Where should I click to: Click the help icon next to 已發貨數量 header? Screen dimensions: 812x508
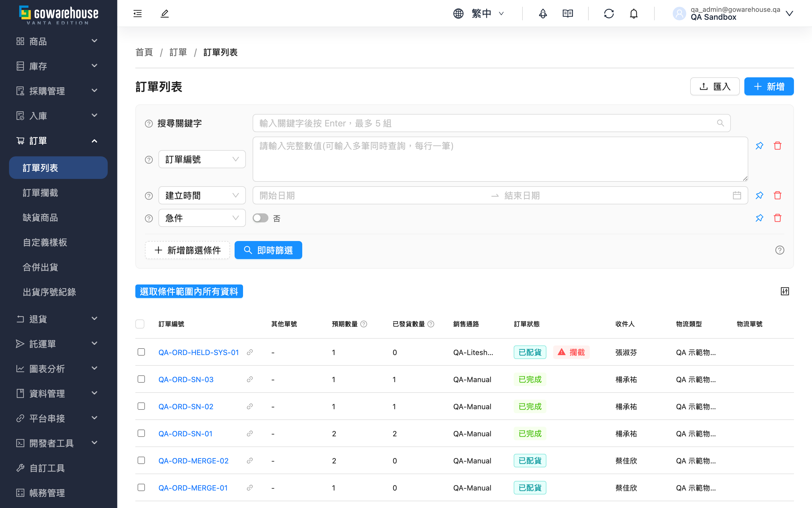click(431, 324)
